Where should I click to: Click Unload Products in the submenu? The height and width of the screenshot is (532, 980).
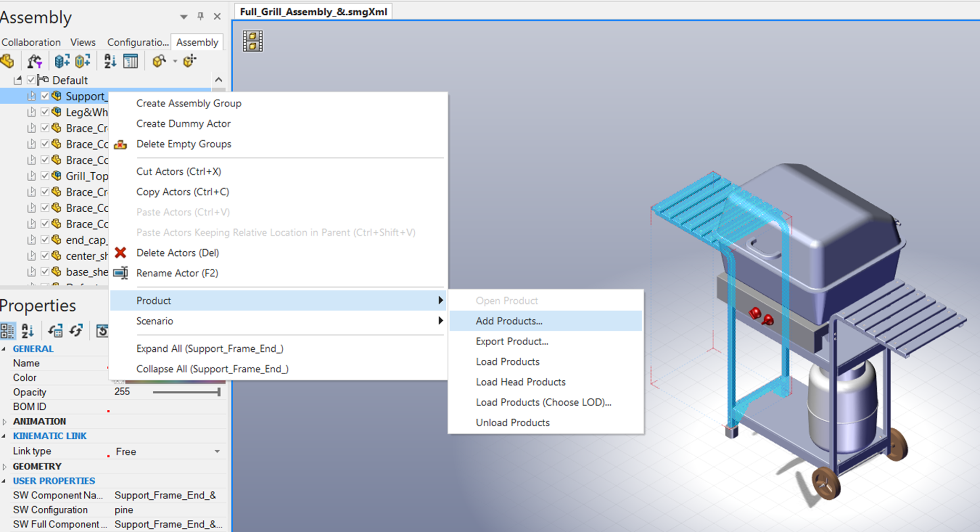pyautogui.click(x=512, y=422)
